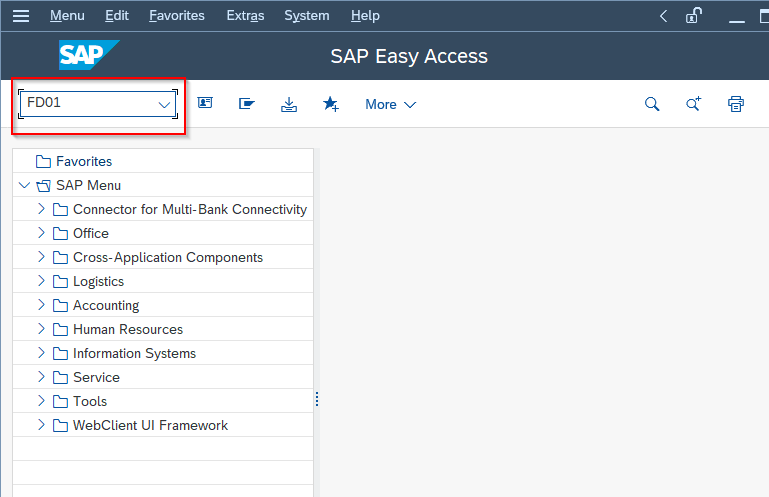Open the Help menu
Screen dimensions: 769x497
tap(365, 16)
